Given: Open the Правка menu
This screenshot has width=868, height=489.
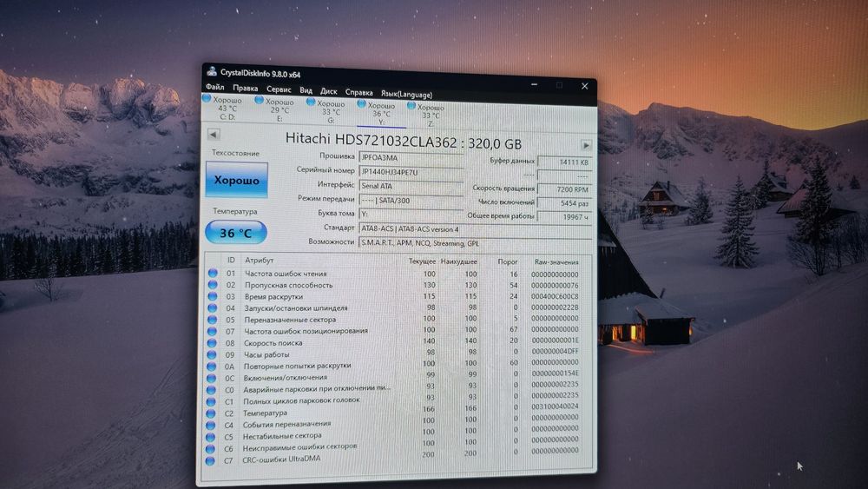Looking at the screenshot, I should click(x=246, y=88).
